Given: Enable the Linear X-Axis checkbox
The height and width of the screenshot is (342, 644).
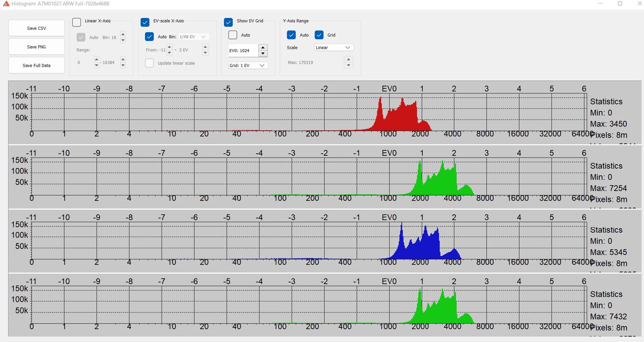Looking at the screenshot, I should [77, 22].
